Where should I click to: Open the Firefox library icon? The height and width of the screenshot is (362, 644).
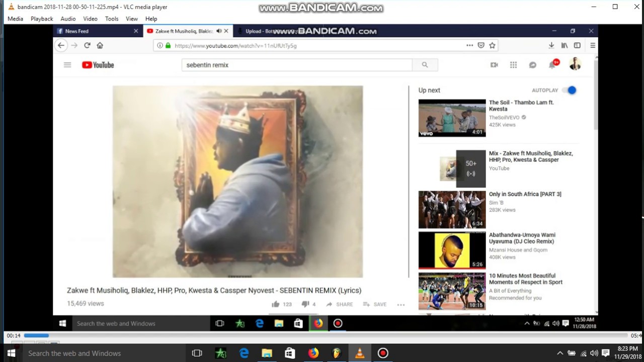[565, 45]
